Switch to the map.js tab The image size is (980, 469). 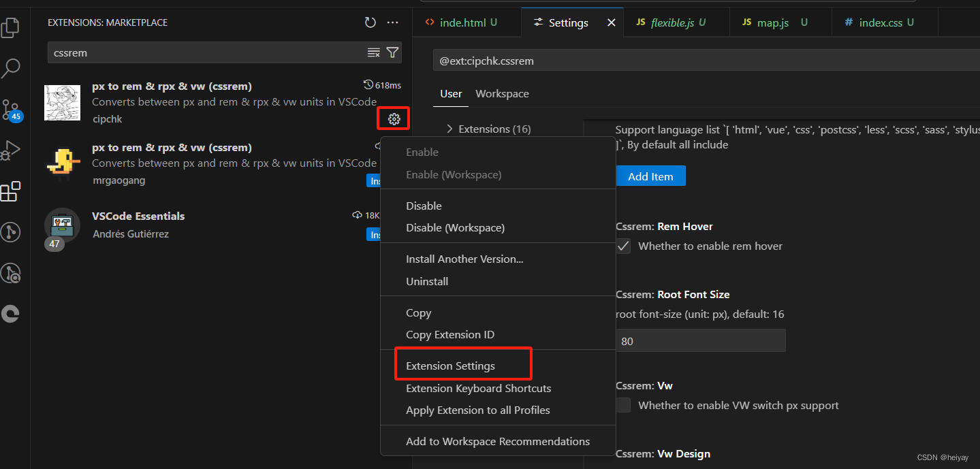pos(781,22)
